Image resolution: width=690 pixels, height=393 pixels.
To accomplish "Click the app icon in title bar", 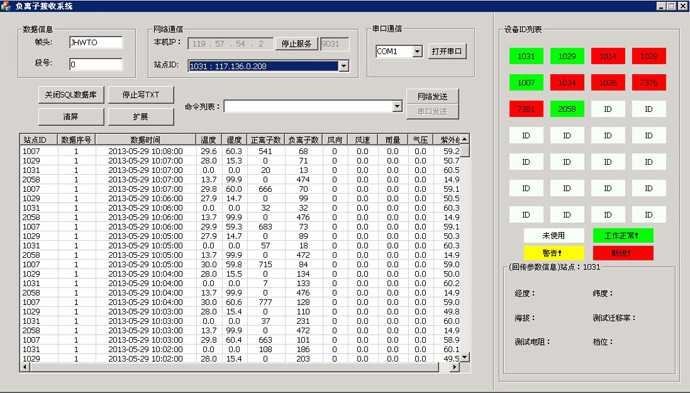I will pyautogui.click(x=6, y=6).
